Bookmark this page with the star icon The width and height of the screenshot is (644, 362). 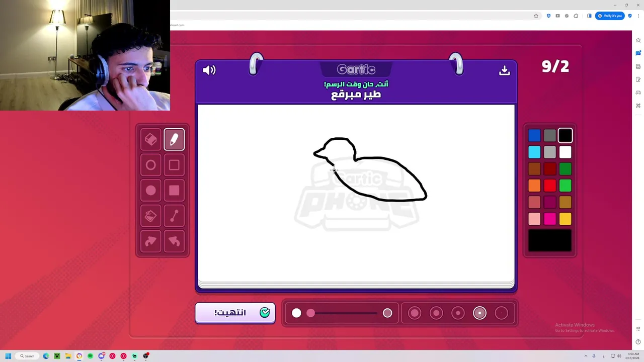(536, 16)
